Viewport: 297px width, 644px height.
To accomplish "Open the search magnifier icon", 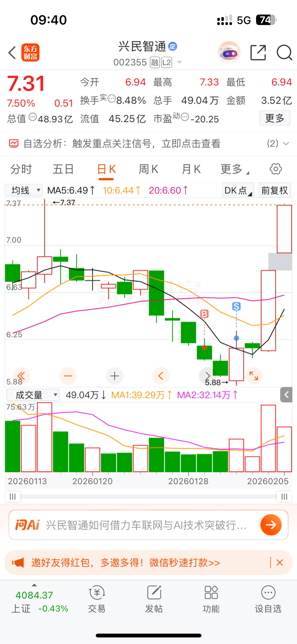I will coord(284,53).
